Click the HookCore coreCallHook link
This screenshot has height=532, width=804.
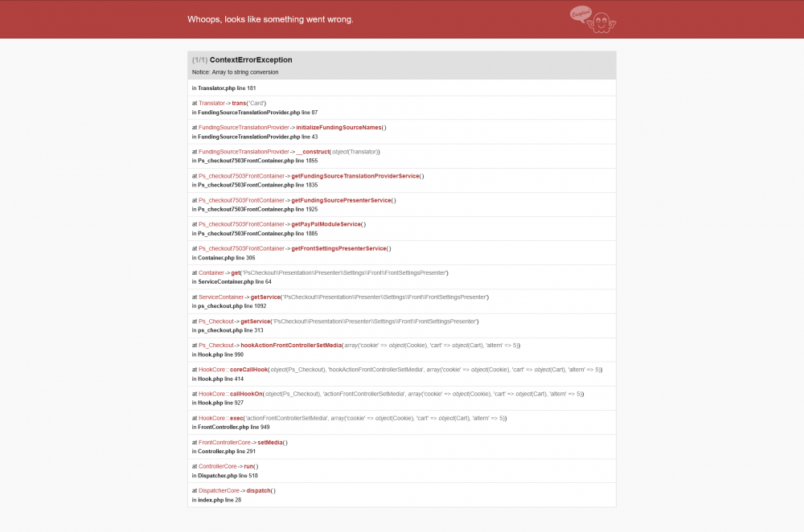coord(248,369)
